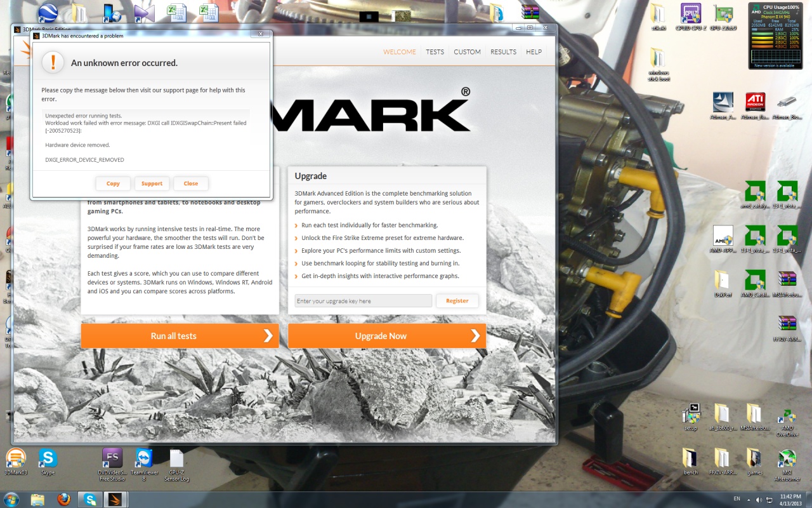Viewport: 812px width, 508px height.
Task: Open Google Earth desktop shortcut
Action: click(x=48, y=13)
